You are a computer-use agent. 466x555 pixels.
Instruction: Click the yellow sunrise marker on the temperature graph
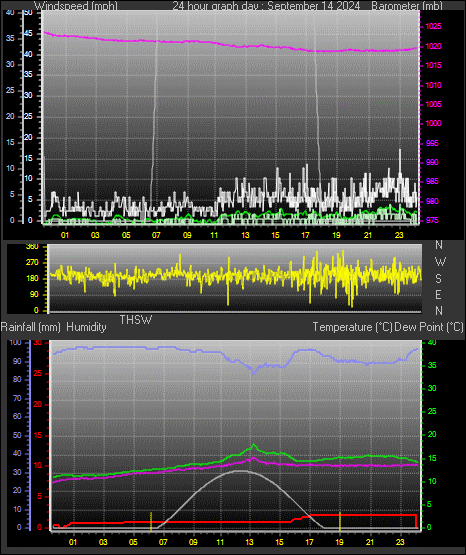pyautogui.click(x=151, y=522)
